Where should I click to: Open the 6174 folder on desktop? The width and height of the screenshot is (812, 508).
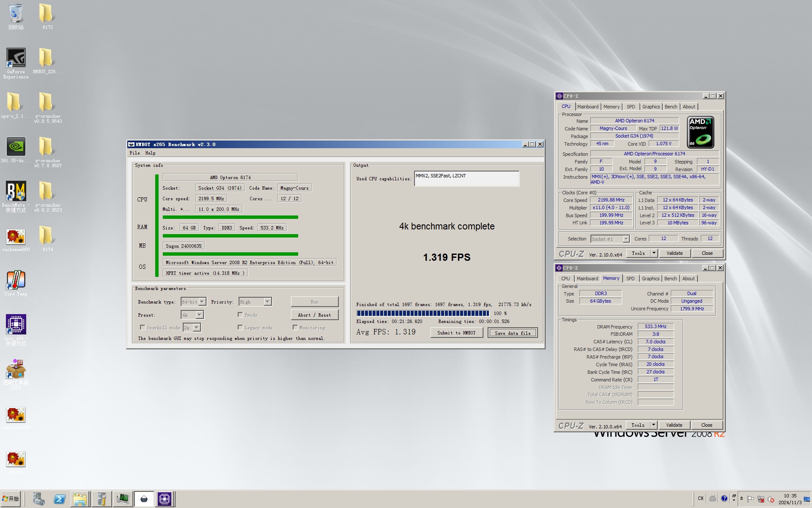47,239
